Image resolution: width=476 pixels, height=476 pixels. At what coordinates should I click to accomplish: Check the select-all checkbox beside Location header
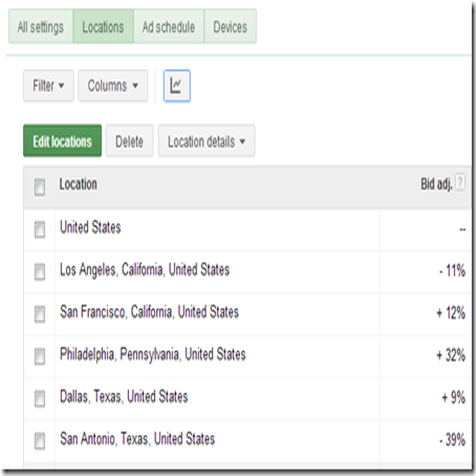pos(40,187)
